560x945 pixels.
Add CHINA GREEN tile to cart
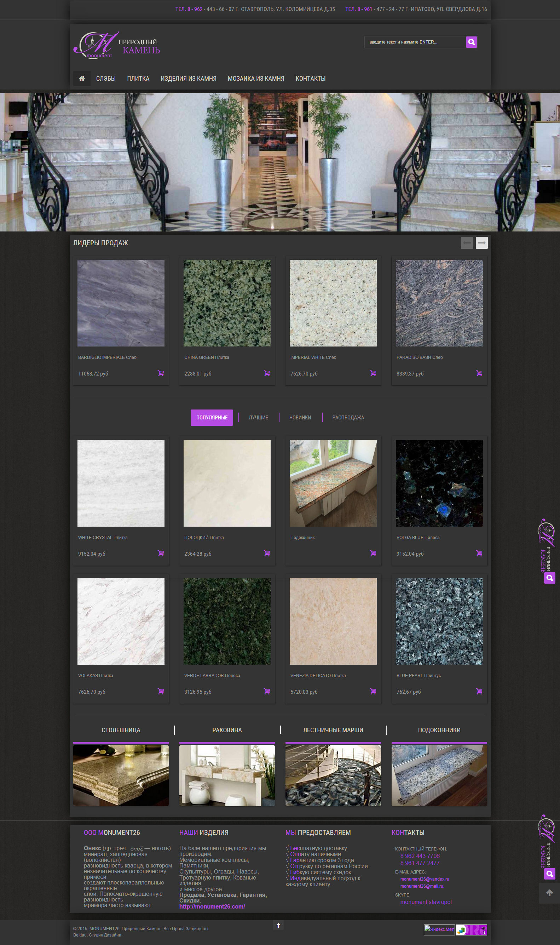click(267, 373)
